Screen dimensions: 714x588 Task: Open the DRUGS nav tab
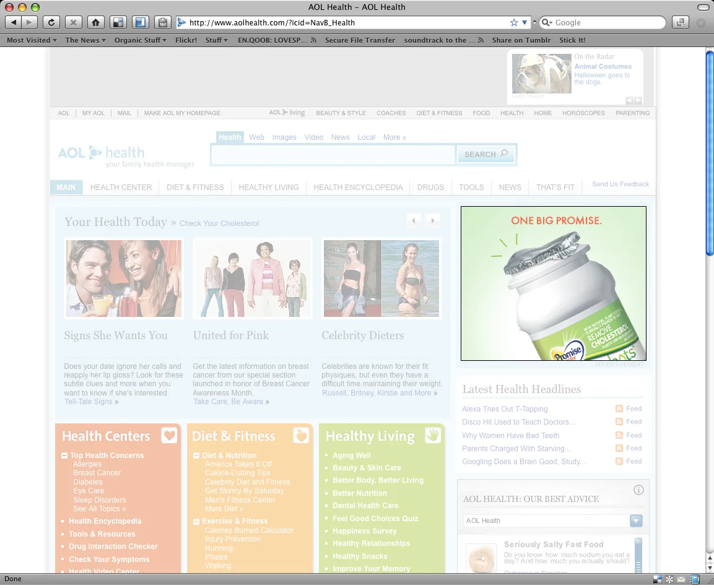click(430, 187)
